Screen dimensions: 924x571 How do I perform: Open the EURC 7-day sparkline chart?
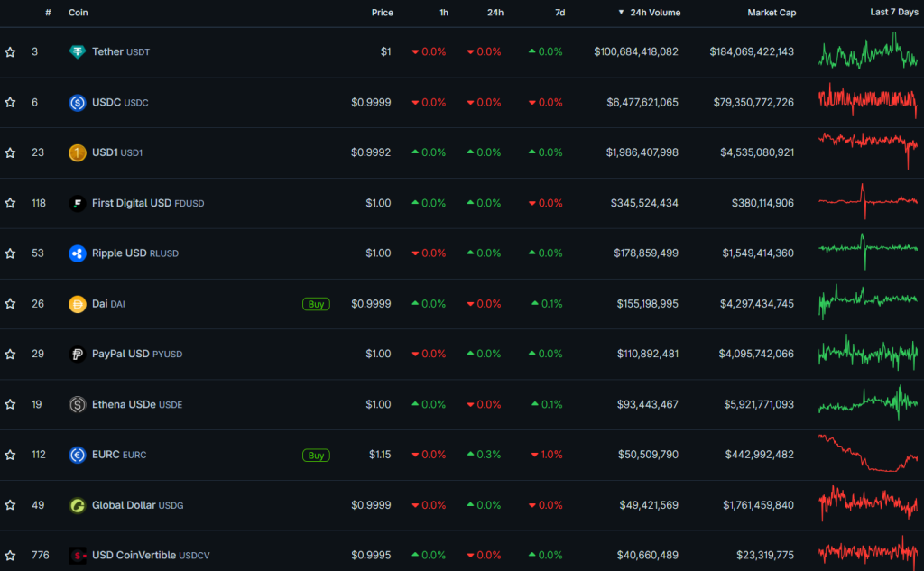coord(867,453)
